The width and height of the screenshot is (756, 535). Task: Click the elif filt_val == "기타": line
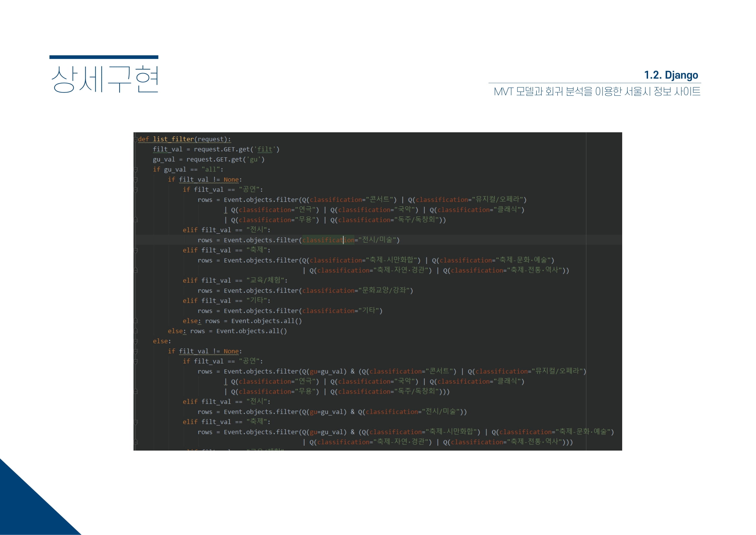(227, 301)
